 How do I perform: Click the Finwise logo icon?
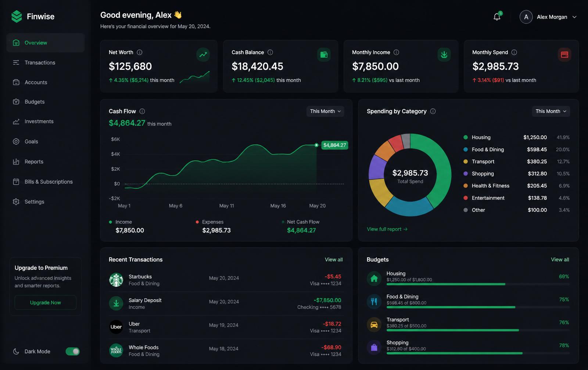(17, 17)
